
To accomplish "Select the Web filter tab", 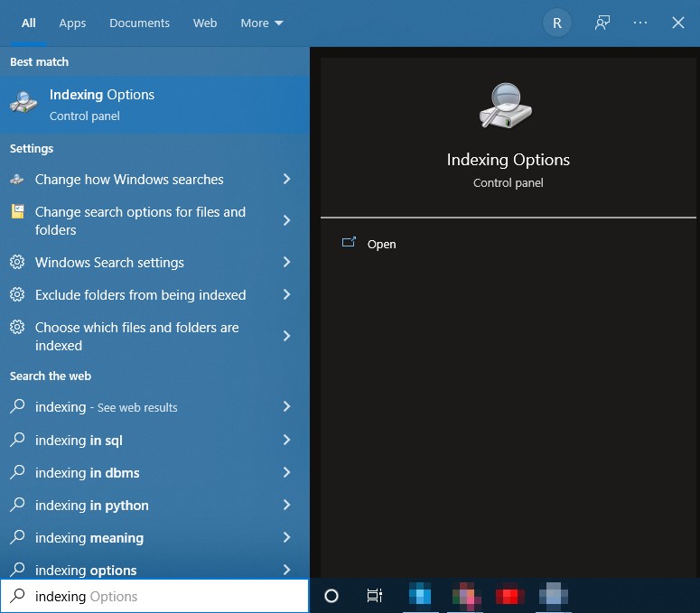I will point(205,23).
